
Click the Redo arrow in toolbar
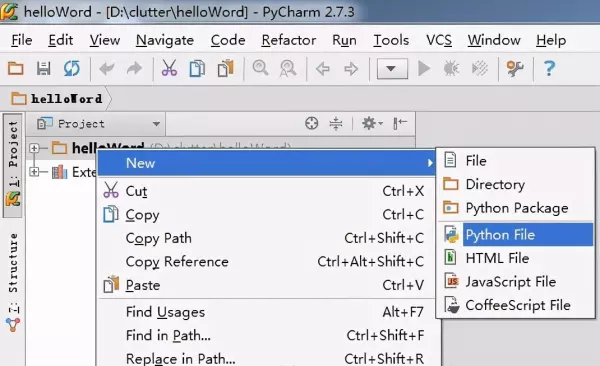134,69
